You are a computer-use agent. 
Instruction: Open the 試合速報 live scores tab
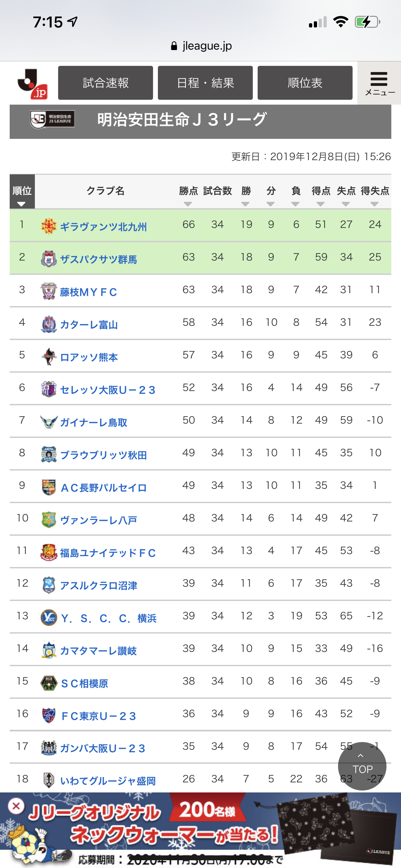coord(106,83)
